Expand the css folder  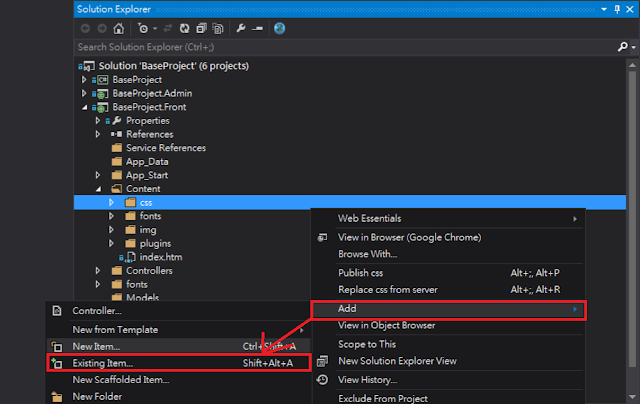tap(111, 202)
